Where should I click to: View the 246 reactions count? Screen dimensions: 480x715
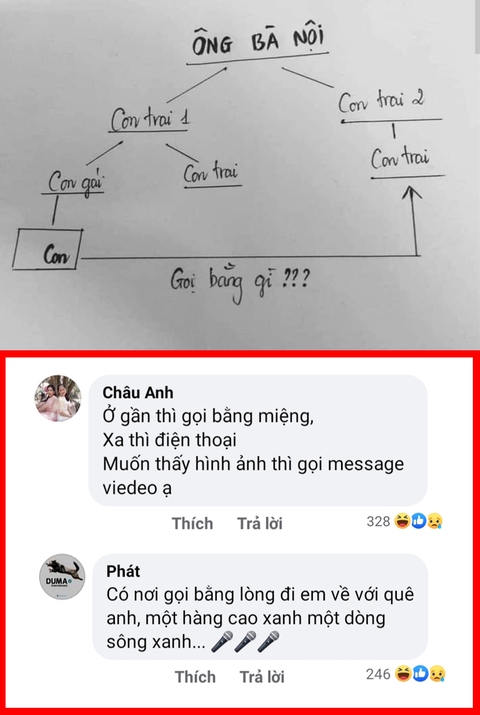(x=378, y=674)
